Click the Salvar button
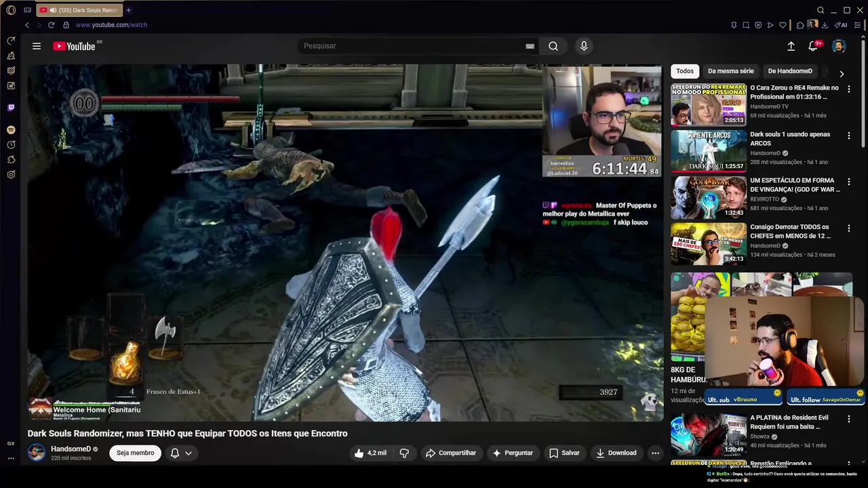Viewport: 868px width, 488px height. coord(564,453)
